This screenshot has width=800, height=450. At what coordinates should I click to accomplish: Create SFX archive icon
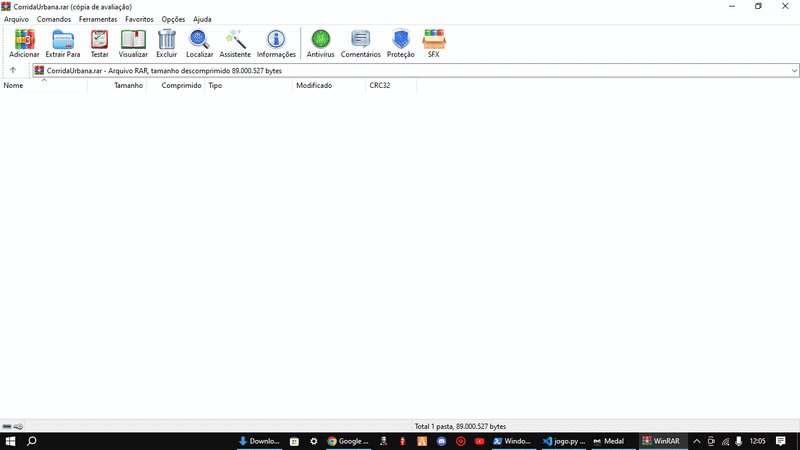434,42
